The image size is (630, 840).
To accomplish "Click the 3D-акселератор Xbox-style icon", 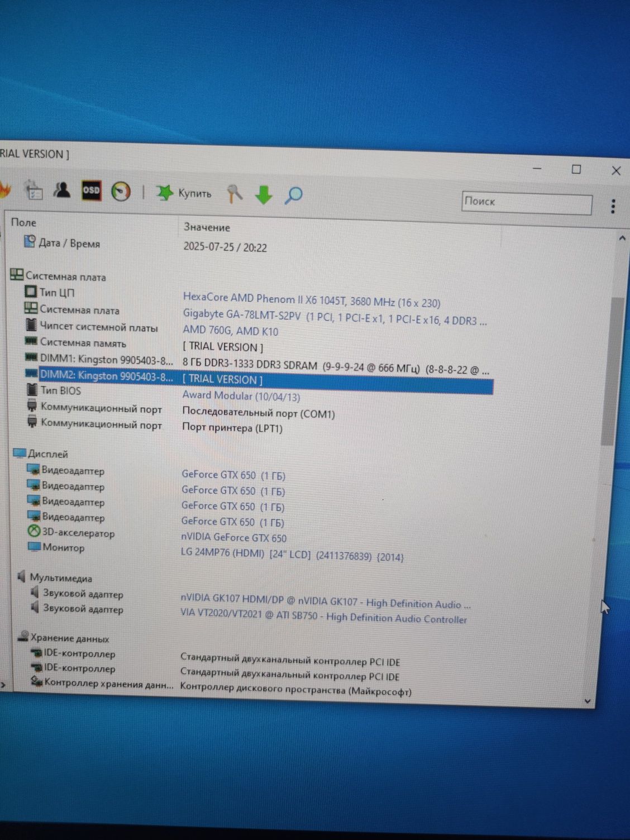I will (x=34, y=531).
